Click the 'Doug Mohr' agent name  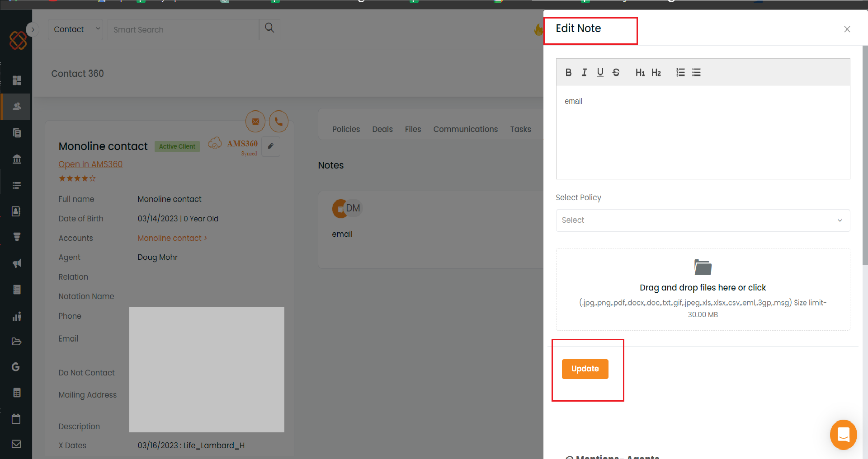click(x=158, y=258)
